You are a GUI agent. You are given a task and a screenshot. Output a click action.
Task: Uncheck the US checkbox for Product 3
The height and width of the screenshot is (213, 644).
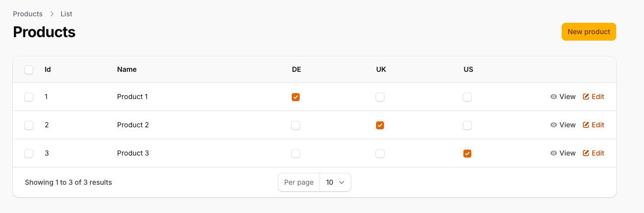(467, 154)
